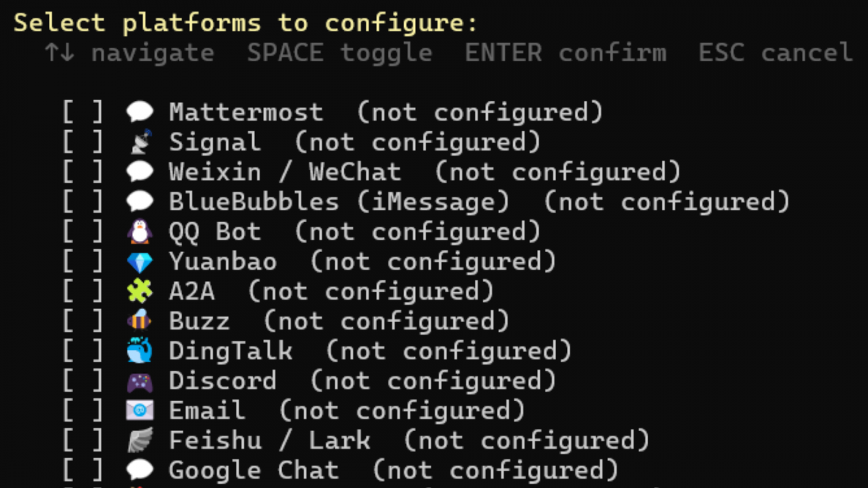Click the Discord game controller icon

pyautogui.click(x=140, y=381)
